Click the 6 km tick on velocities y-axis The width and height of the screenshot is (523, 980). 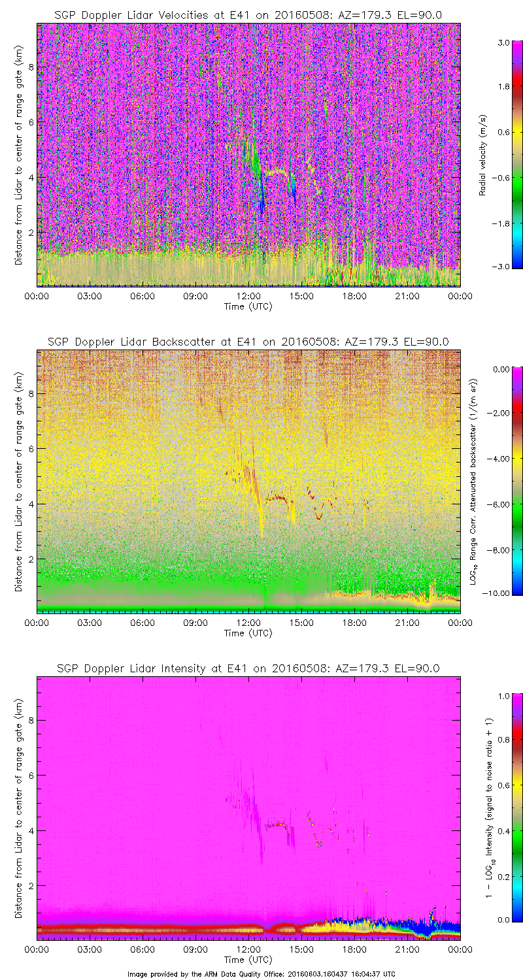pyautogui.click(x=30, y=122)
